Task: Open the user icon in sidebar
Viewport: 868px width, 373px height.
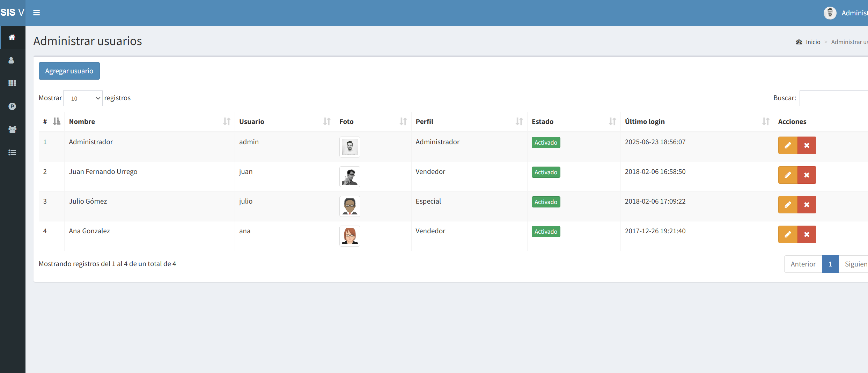Action: pos(12,60)
